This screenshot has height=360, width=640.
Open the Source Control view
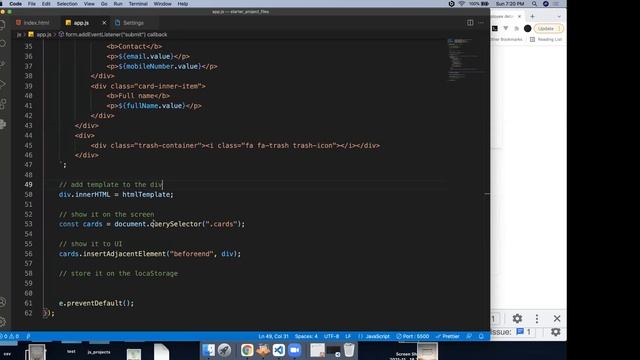pyautogui.click(x=3, y=64)
